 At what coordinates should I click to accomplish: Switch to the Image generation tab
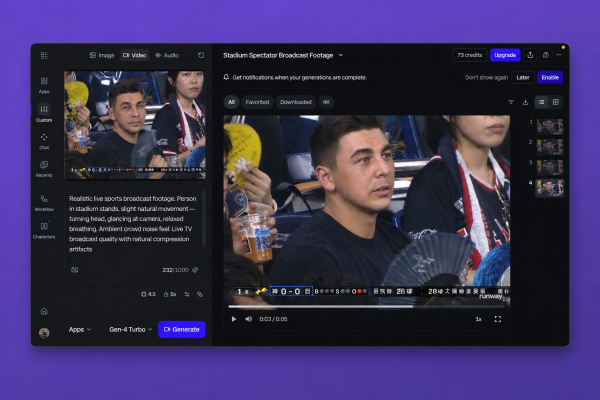pos(102,56)
